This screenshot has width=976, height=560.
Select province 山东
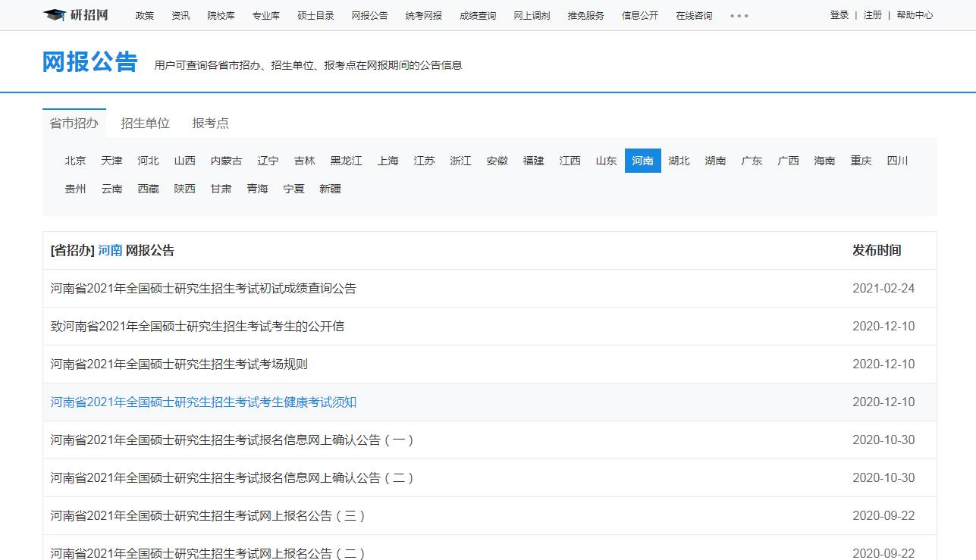606,161
